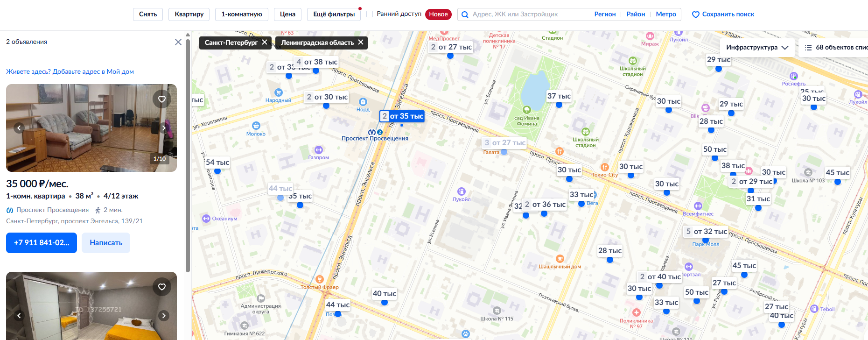
Task: Open the Район selector
Action: 636,14
